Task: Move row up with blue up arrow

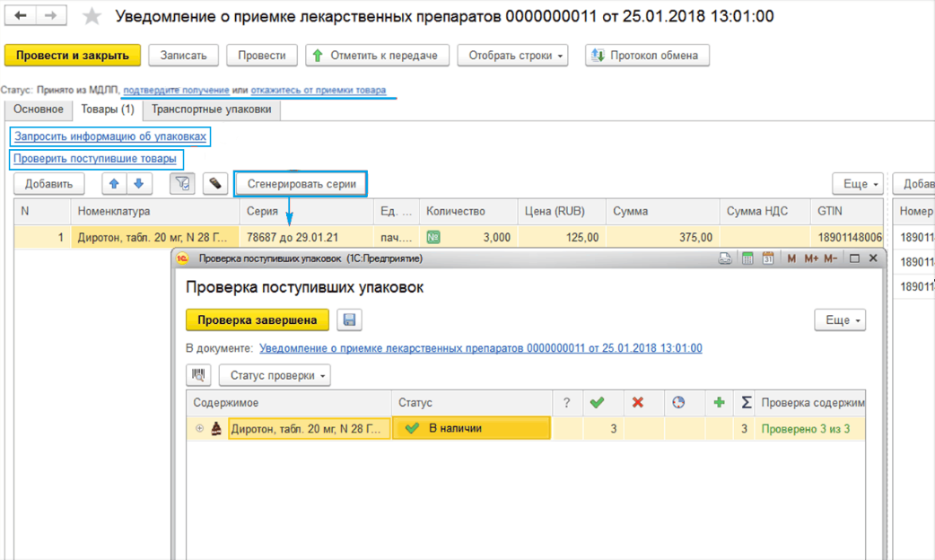Action: (x=114, y=184)
